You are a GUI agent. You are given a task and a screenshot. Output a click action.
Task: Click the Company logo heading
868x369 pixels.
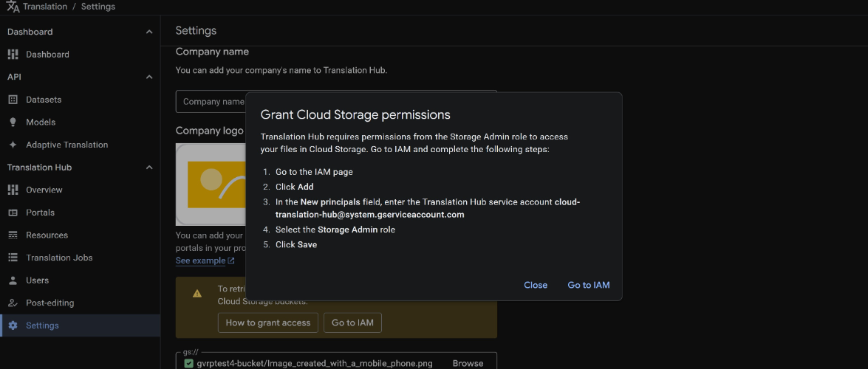[209, 131]
